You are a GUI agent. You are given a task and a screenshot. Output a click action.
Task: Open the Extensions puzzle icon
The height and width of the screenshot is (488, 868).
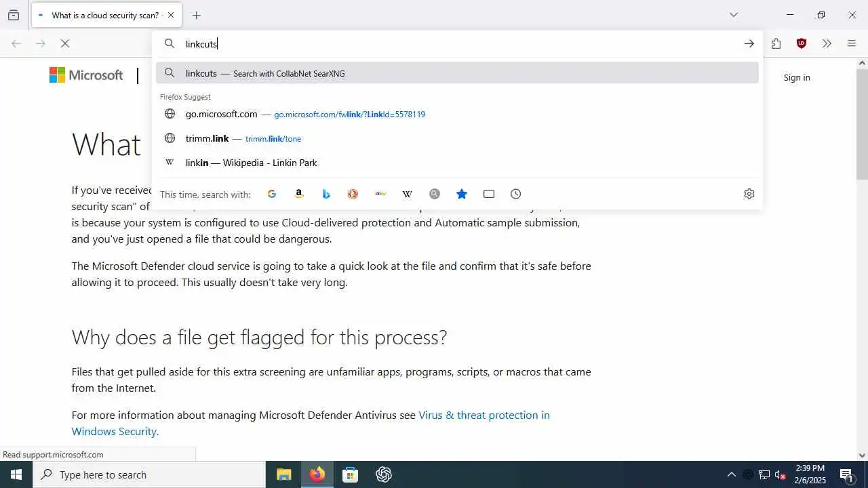(x=776, y=43)
